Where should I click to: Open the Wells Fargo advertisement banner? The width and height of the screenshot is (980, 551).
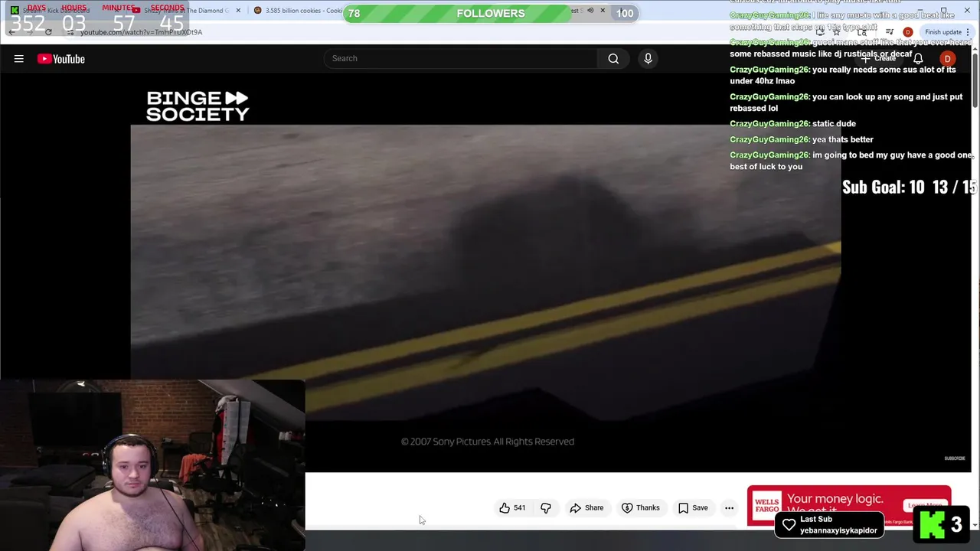pos(849,506)
